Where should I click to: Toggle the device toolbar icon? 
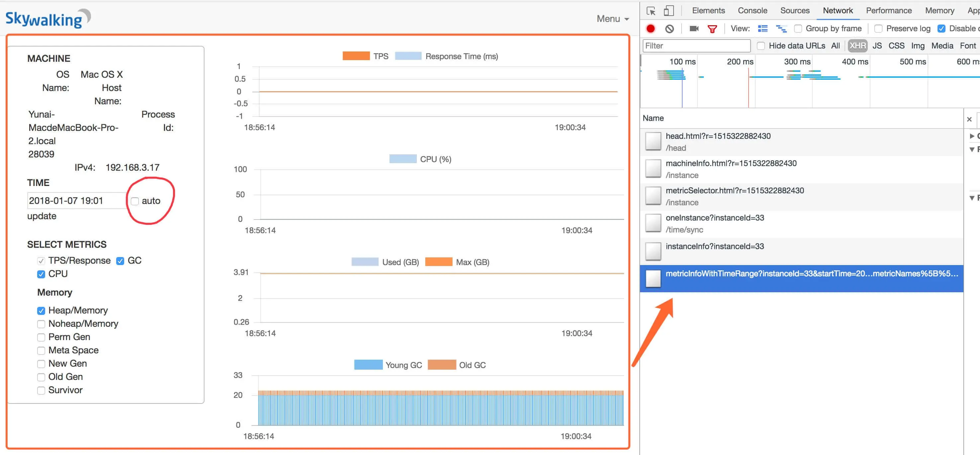[668, 11]
